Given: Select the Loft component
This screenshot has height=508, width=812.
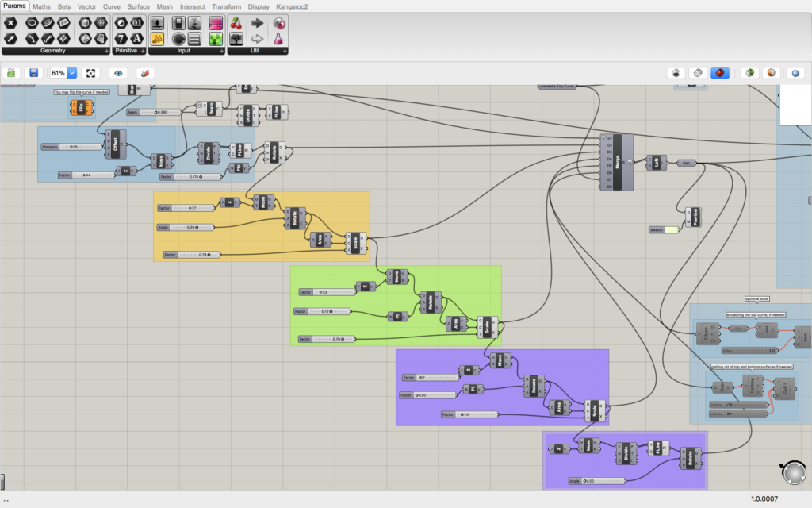Looking at the screenshot, I should tap(656, 163).
